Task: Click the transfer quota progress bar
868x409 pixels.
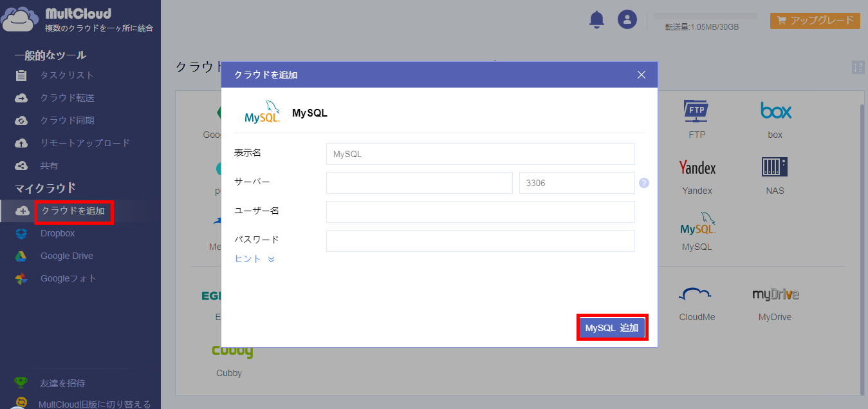Action: [x=705, y=15]
